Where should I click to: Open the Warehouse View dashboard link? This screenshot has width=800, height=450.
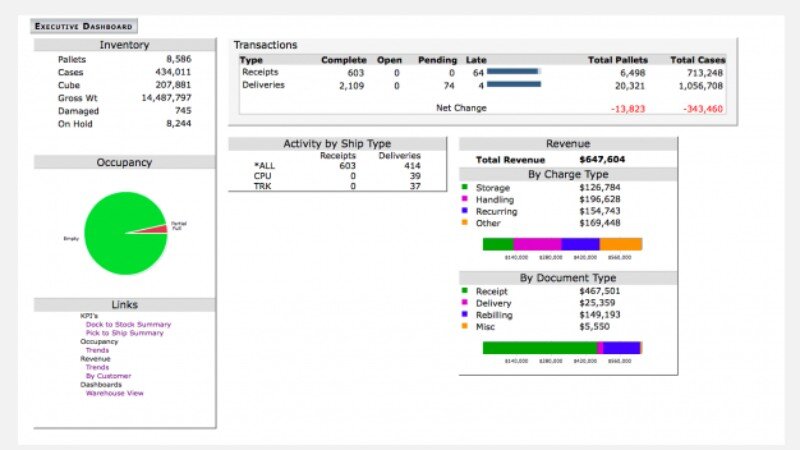tap(114, 393)
